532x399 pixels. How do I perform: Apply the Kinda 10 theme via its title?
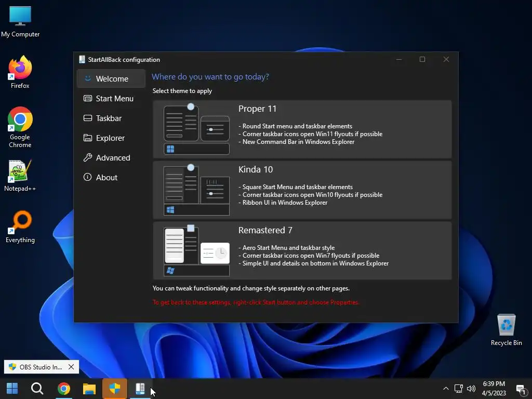tap(256, 169)
